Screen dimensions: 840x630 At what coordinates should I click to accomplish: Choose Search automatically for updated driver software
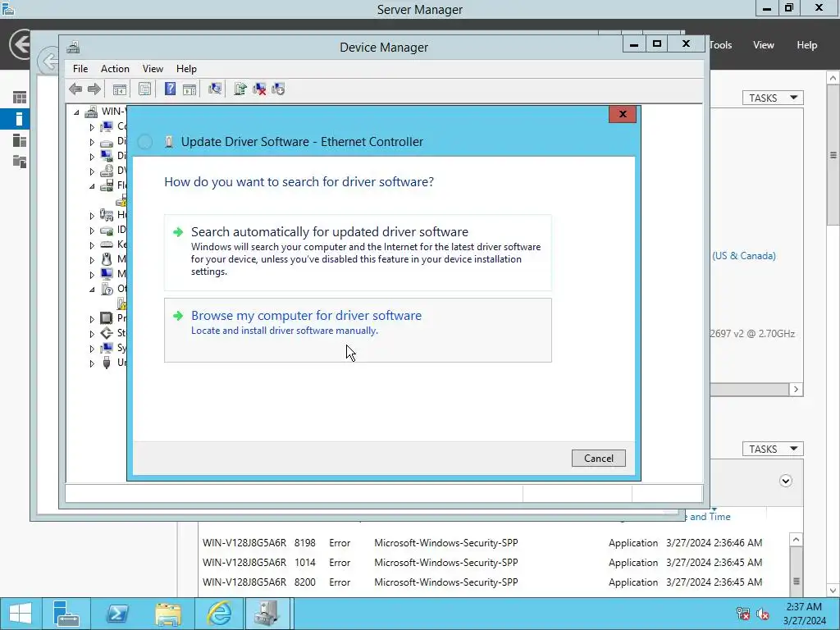358,253
